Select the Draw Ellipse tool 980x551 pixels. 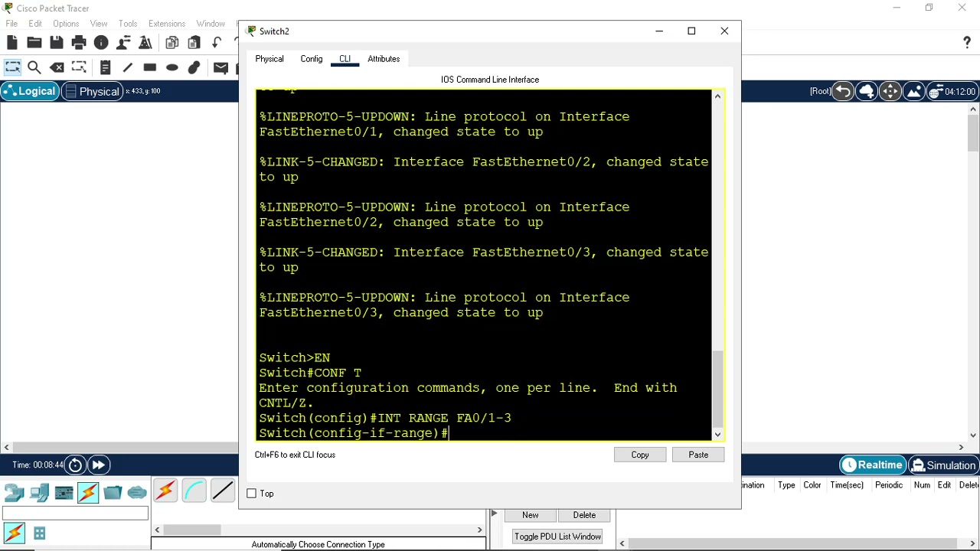point(172,67)
